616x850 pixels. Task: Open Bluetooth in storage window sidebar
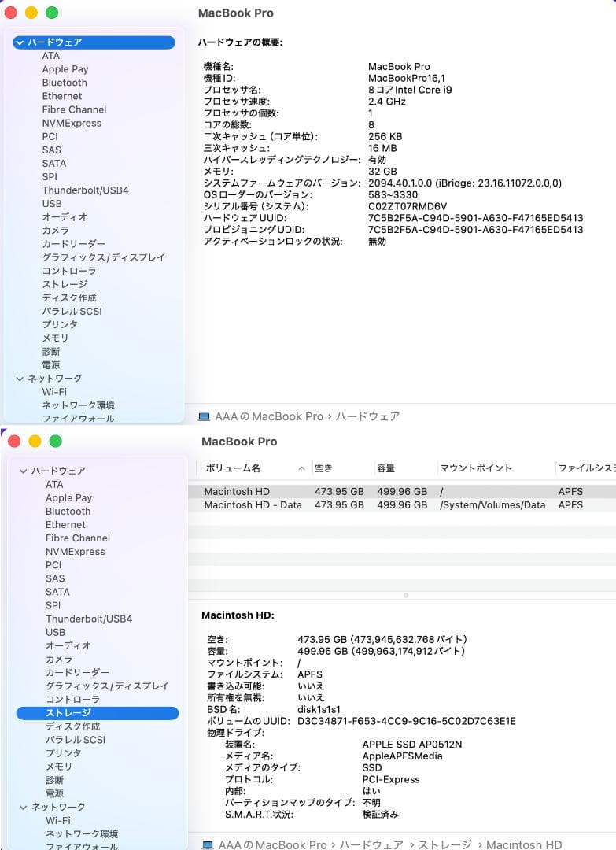coord(68,512)
